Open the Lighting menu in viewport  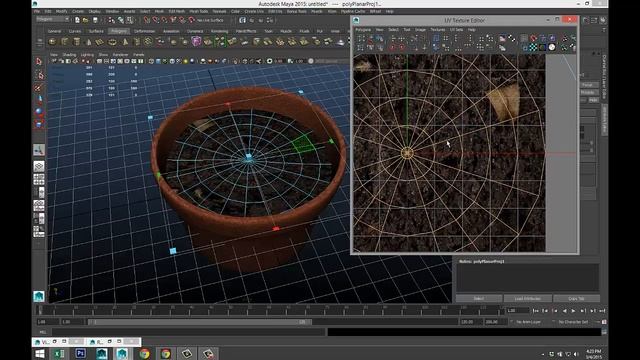87,54
